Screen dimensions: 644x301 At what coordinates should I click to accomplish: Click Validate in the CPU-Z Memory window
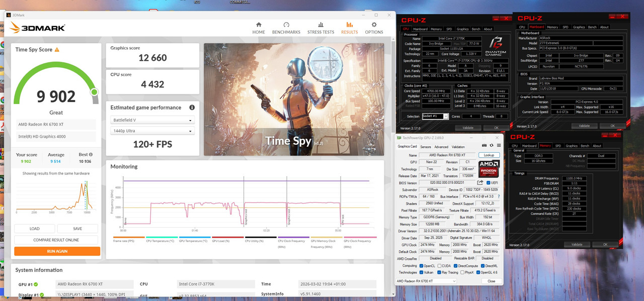pos(577,244)
